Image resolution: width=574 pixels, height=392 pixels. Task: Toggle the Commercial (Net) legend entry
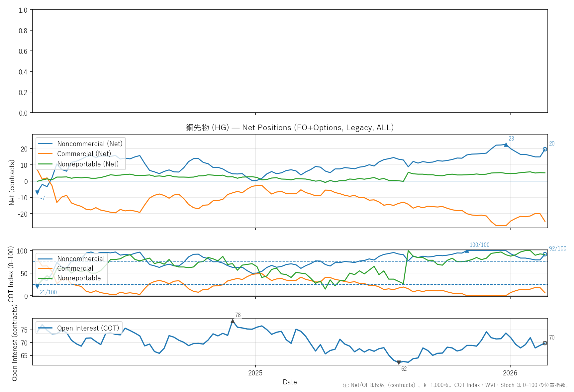point(84,154)
